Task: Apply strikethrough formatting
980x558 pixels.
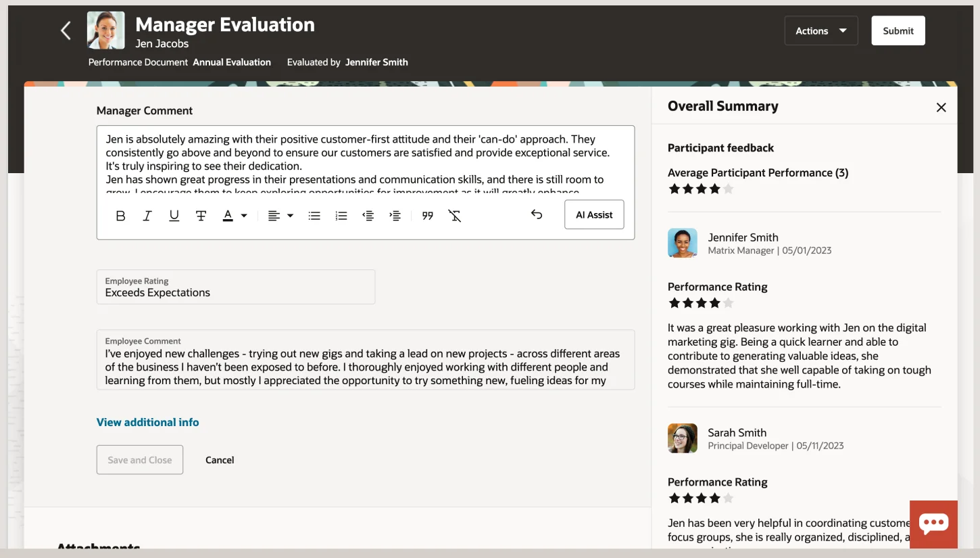Action: [x=201, y=216]
